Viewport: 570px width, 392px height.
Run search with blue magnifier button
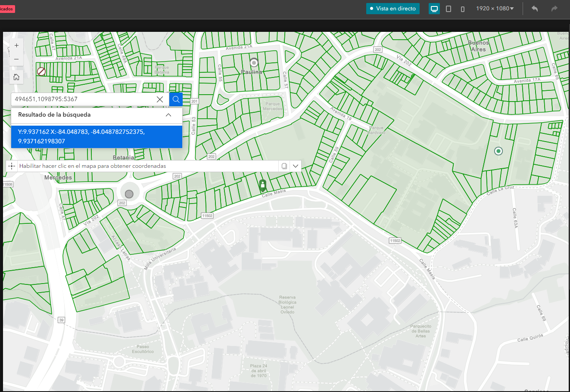click(x=176, y=99)
